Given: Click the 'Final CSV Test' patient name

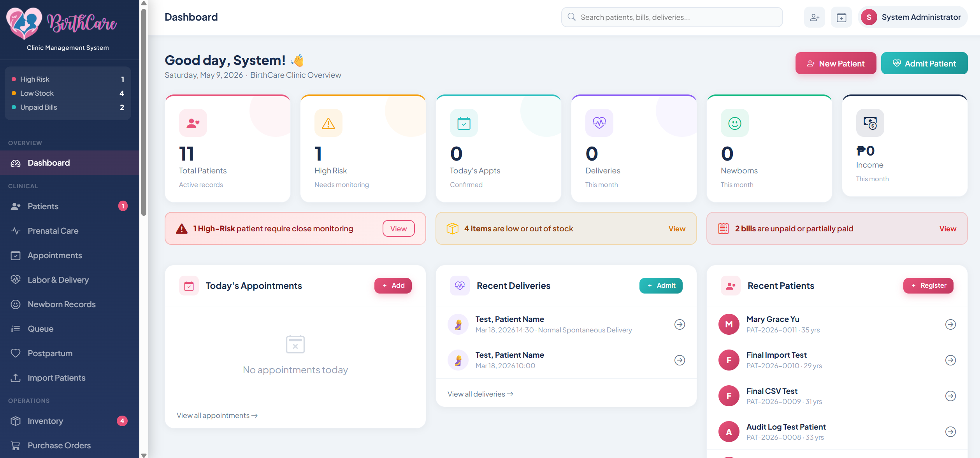Looking at the screenshot, I should tap(772, 391).
